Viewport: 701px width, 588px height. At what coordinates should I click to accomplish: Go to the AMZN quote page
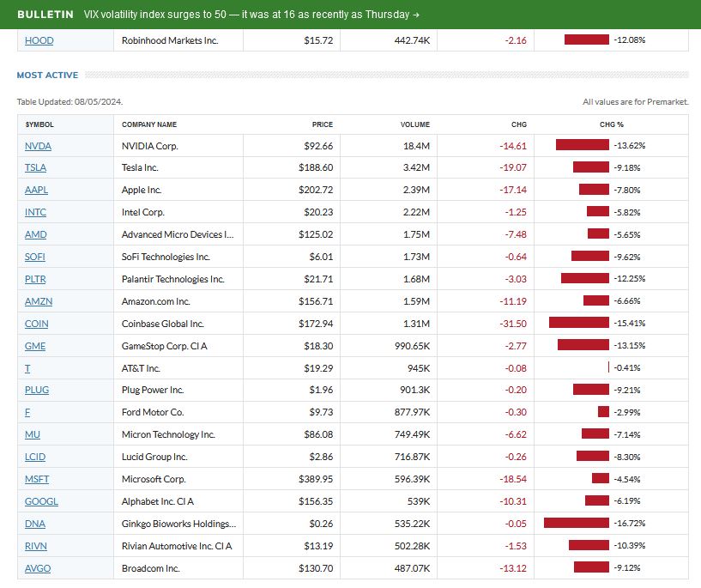[38, 301]
